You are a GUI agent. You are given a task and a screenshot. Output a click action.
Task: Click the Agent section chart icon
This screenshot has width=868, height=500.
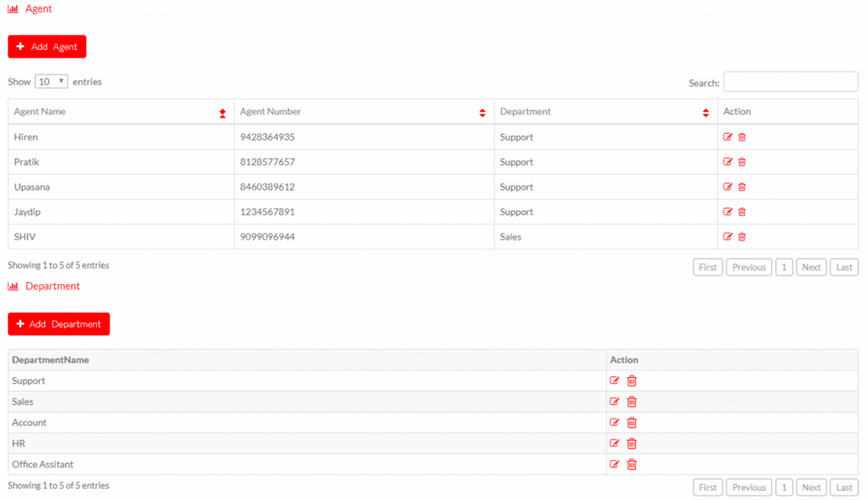[13, 9]
